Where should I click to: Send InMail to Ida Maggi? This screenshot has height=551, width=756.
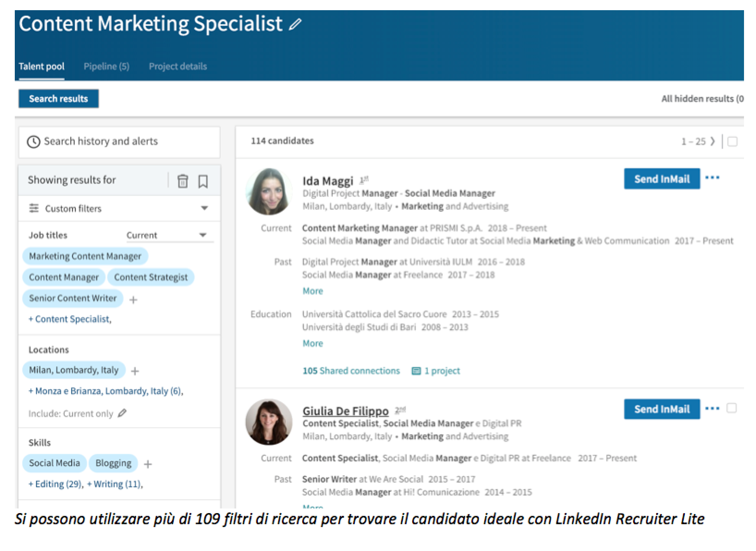pos(661,179)
